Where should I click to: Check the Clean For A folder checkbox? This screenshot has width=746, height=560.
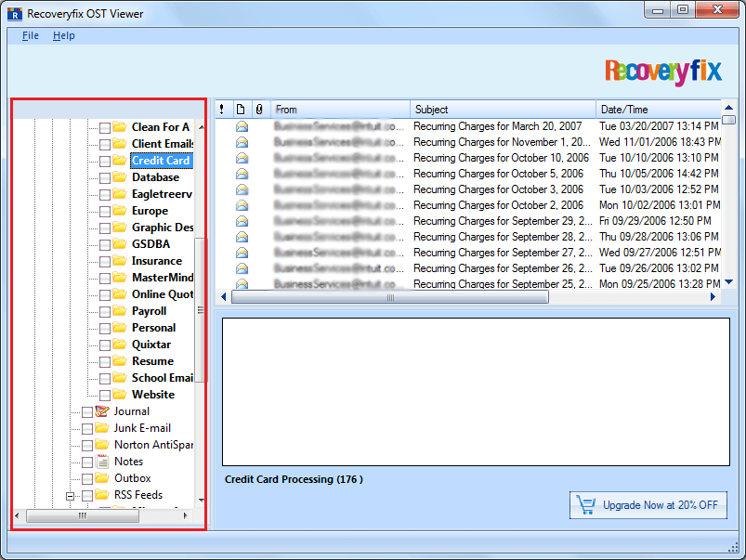click(x=105, y=127)
